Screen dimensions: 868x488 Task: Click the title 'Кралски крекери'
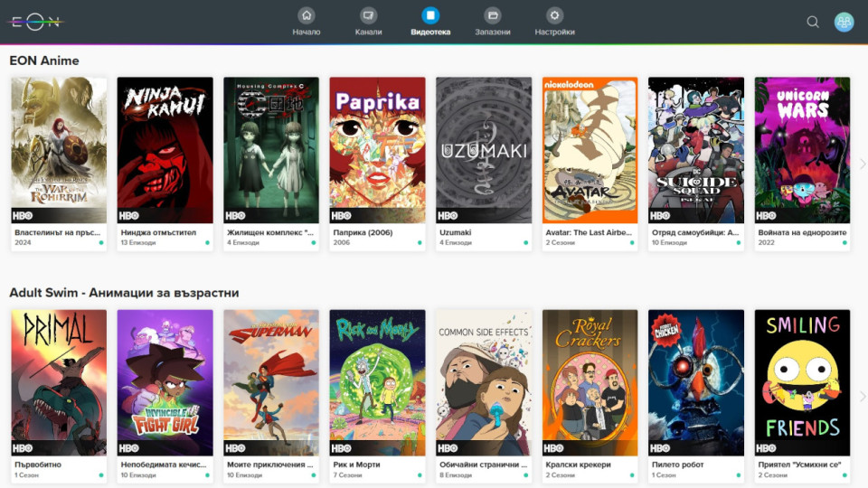tap(578, 465)
